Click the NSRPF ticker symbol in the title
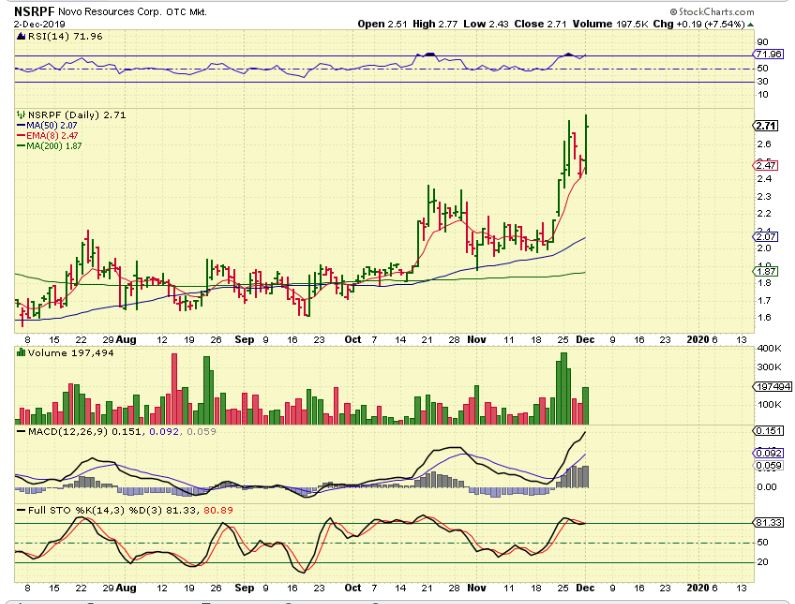 pyautogui.click(x=34, y=11)
